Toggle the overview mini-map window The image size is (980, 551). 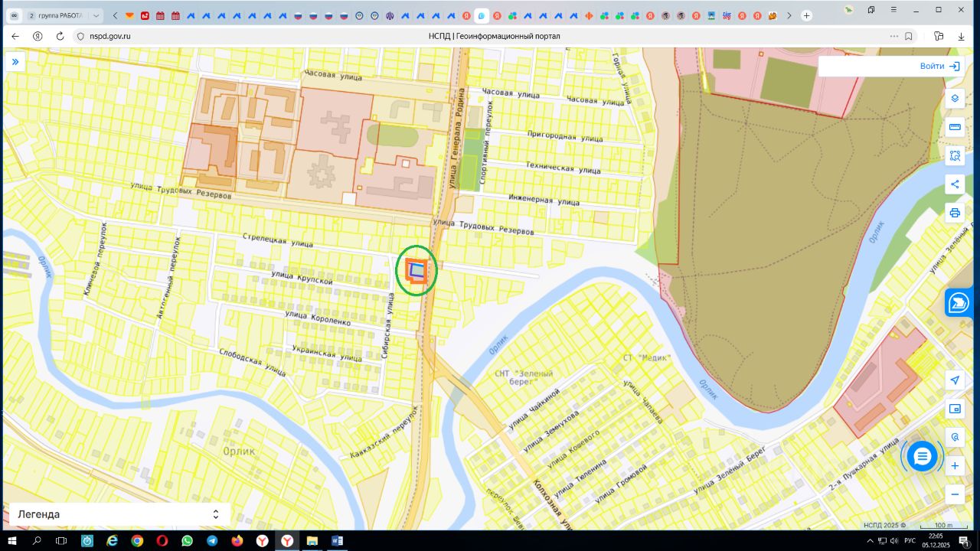coord(955,409)
